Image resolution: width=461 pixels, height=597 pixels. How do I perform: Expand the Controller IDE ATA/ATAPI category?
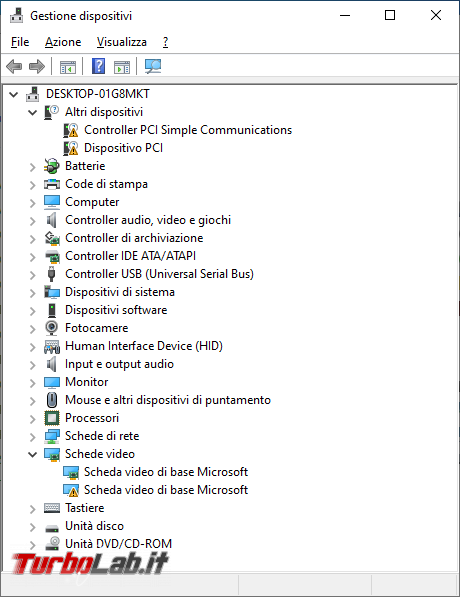[x=33, y=257]
